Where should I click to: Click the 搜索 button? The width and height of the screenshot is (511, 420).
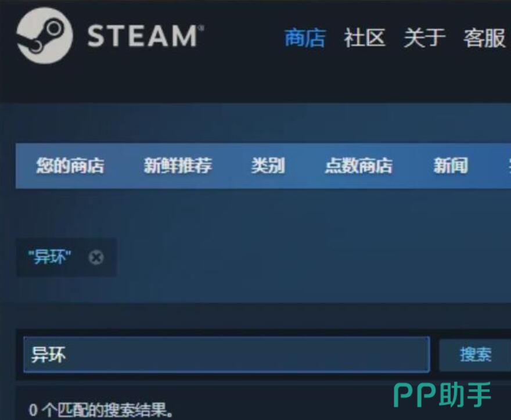[475, 355]
